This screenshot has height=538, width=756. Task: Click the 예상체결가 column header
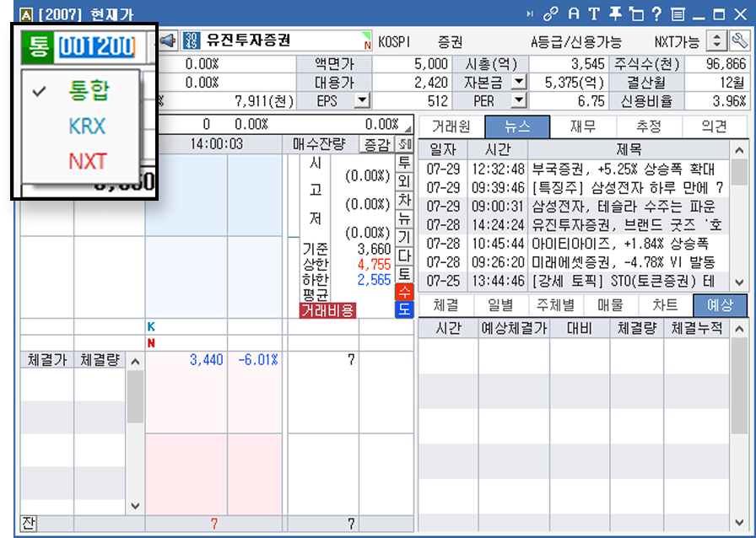[x=514, y=328]
